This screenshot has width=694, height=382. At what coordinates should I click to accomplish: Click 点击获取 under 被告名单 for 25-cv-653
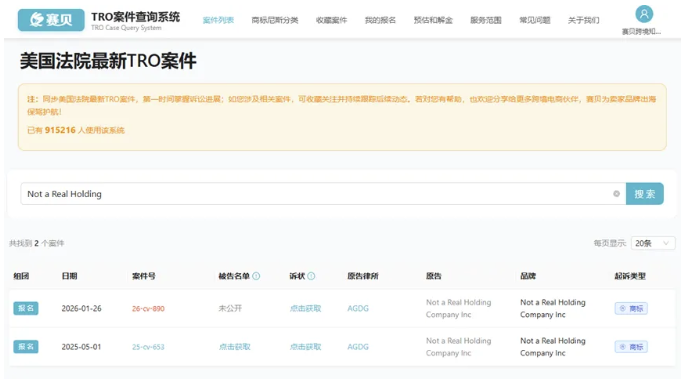point(235,347)
